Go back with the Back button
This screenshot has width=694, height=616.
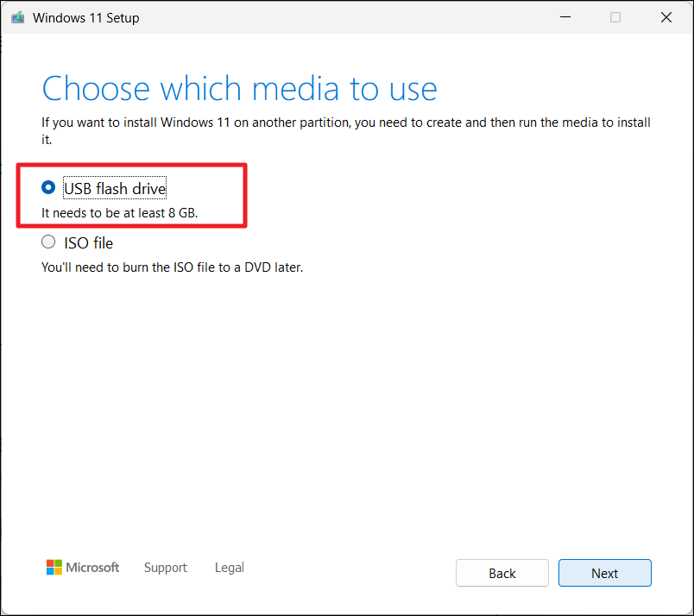click(502, 574)
